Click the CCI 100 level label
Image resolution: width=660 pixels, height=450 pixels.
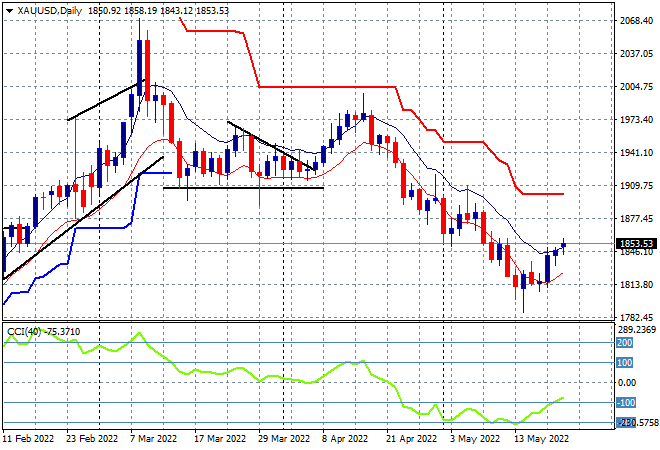[625, 362]
